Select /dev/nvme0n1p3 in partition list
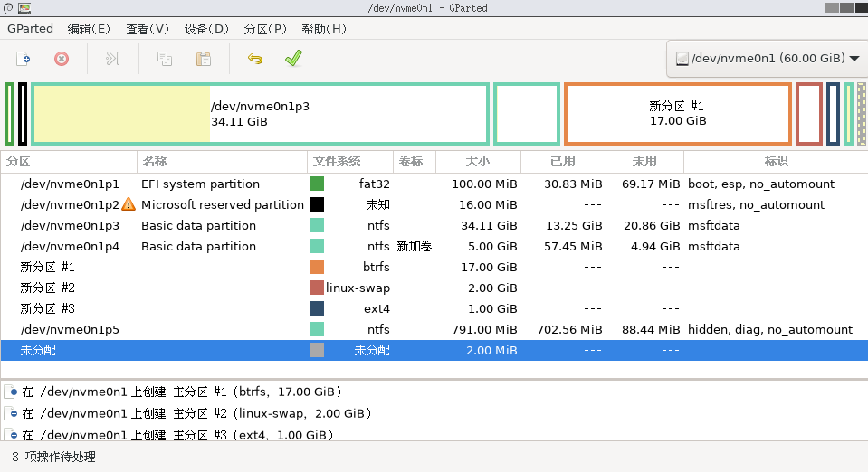 (434, 225)
